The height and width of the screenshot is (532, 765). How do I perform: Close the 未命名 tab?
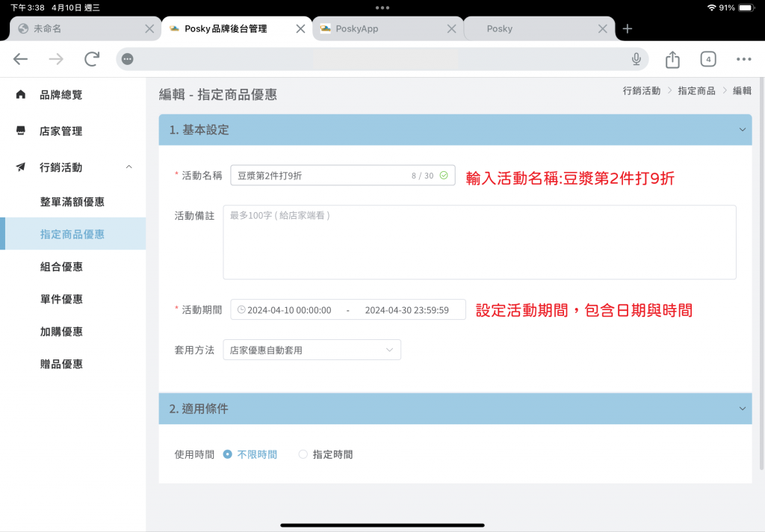tap(149, 29)
